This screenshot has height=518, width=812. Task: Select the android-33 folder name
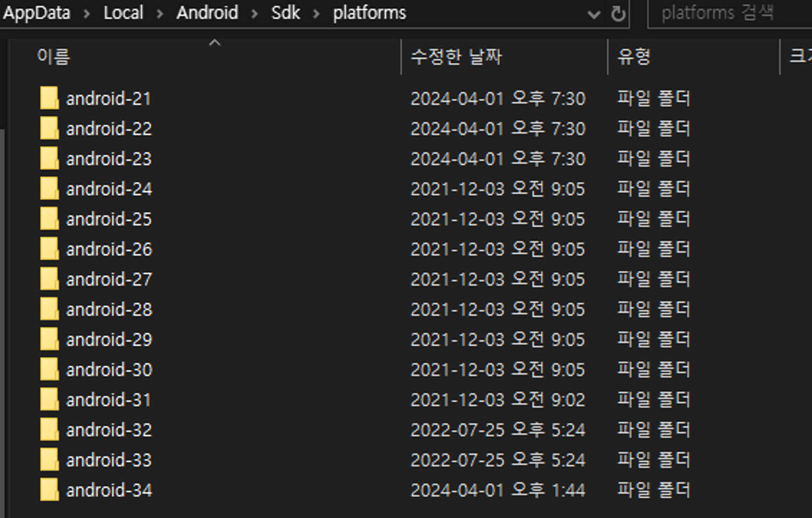pyautogui.click(x=109, y=460)
